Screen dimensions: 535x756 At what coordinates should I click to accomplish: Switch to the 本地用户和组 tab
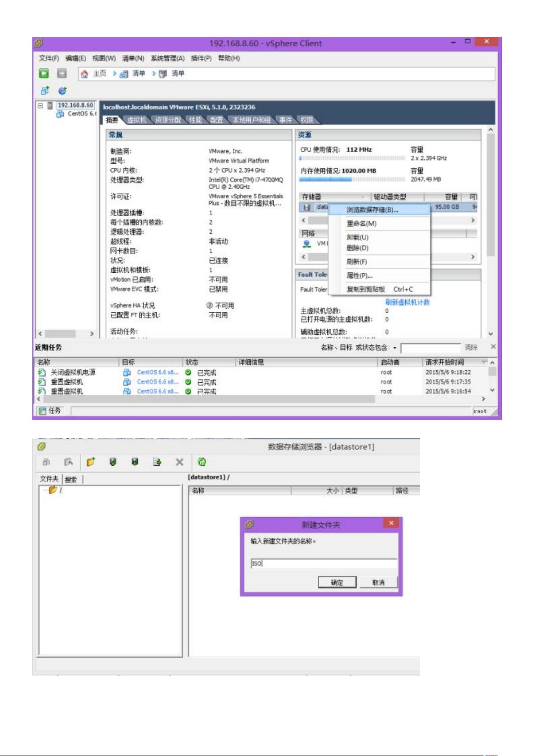point(251,120)
